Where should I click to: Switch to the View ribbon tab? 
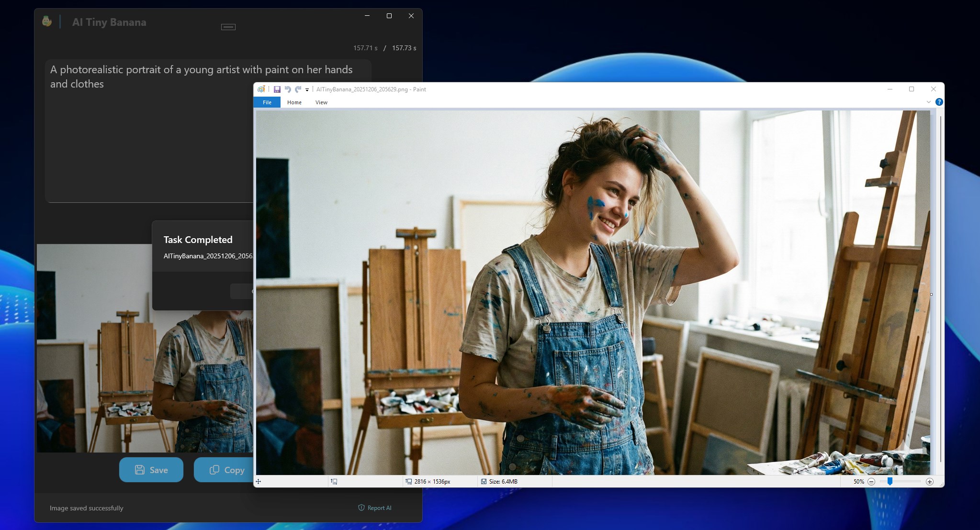321,102
